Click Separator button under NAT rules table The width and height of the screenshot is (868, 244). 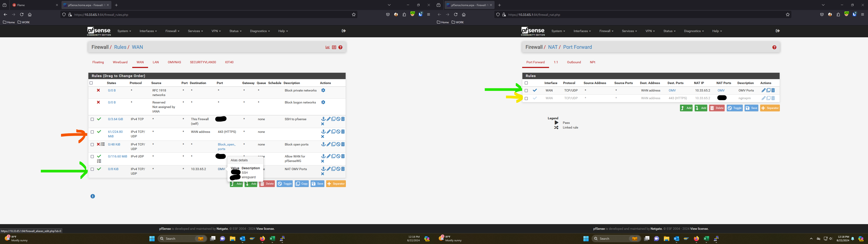pos(770,108)
